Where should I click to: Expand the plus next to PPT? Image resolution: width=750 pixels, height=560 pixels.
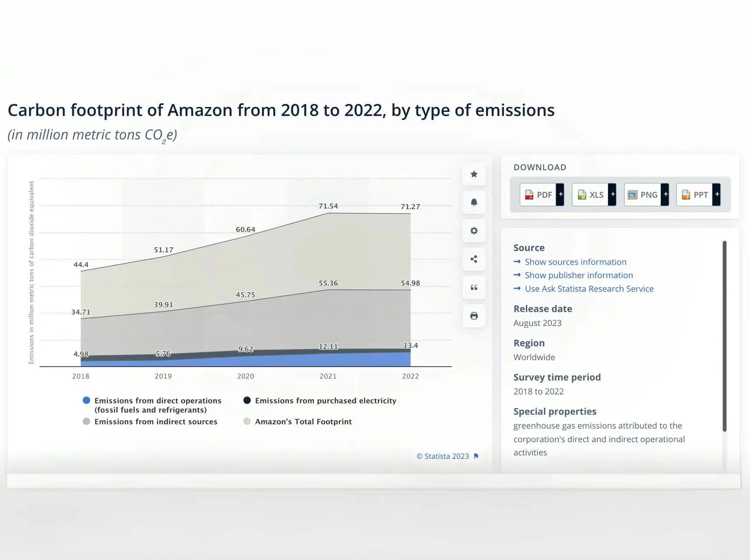coord(717,194)
